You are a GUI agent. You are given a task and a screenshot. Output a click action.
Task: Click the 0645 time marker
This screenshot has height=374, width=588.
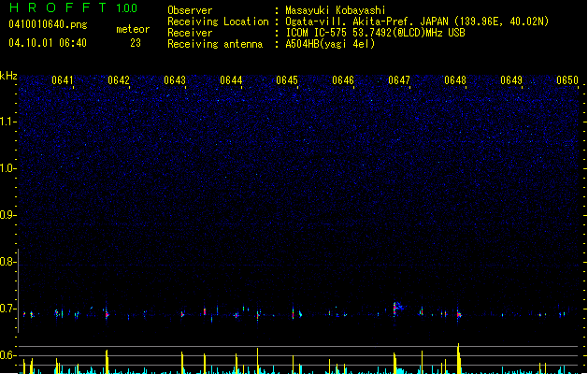point(287,80)
